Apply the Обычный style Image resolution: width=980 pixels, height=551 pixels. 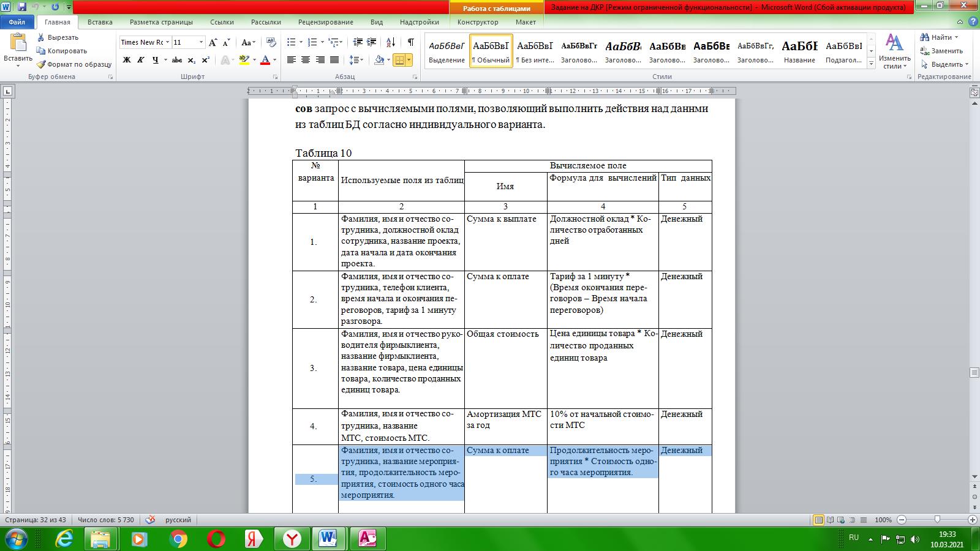491,51
